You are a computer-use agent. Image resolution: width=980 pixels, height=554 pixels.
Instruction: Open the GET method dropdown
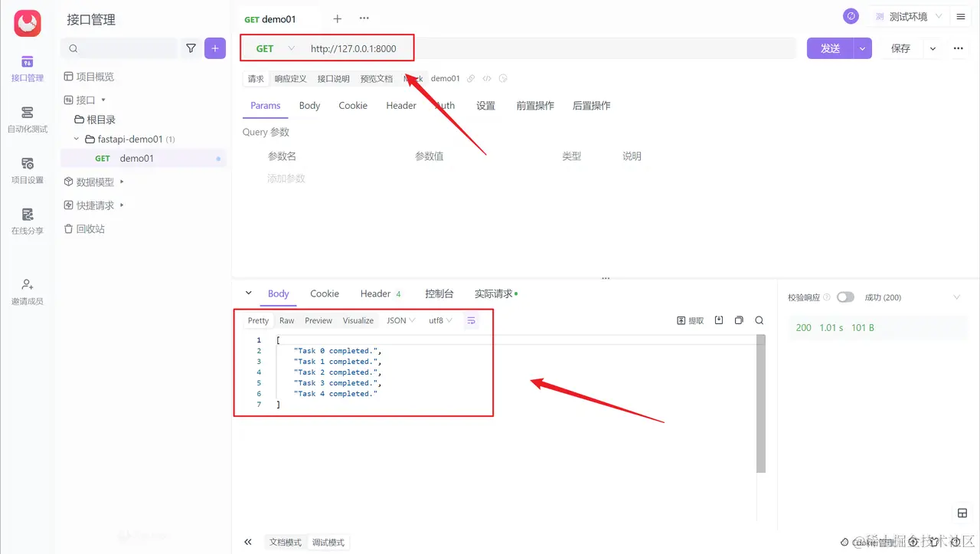pos(275,48)
